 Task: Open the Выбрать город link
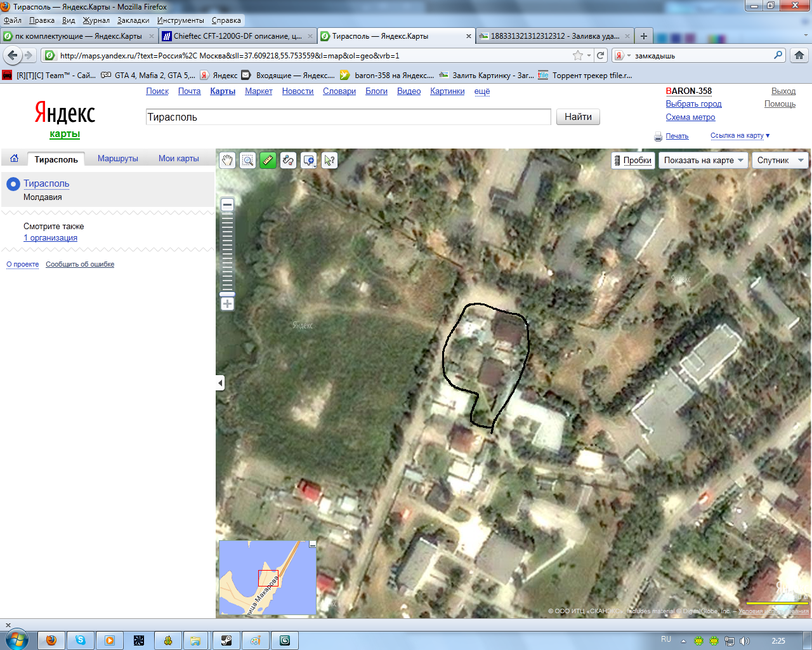tap(693, 104)
